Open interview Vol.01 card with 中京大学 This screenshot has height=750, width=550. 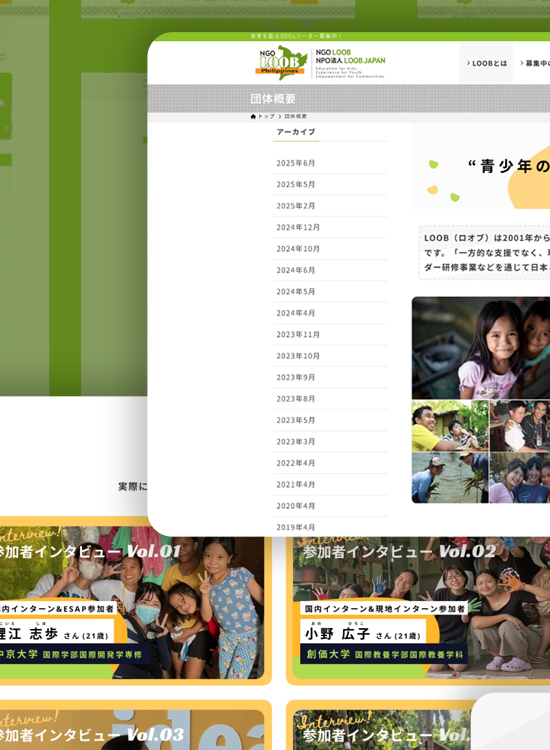click(x=132, y=601)
